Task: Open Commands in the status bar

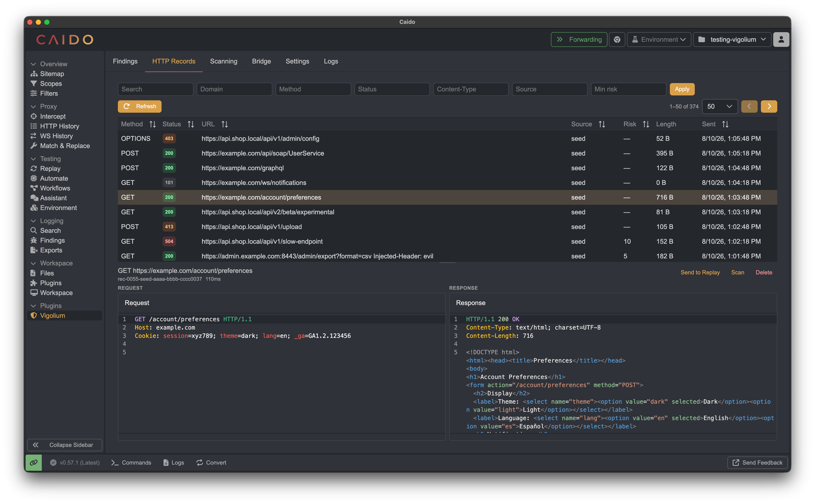Action: click(131, 463)
